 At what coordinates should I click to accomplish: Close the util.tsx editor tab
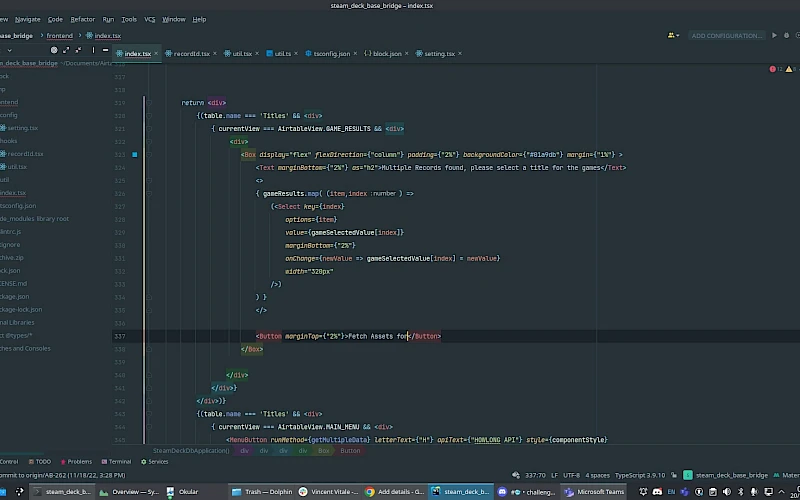point(257,53)
